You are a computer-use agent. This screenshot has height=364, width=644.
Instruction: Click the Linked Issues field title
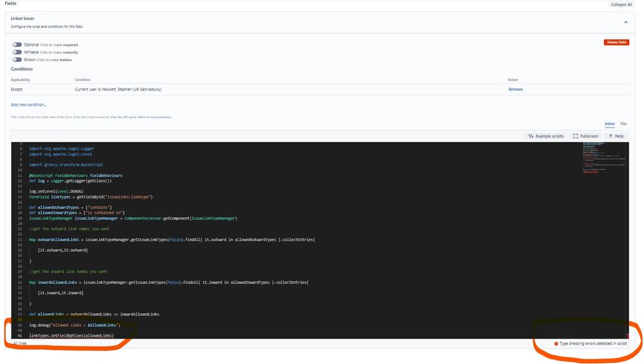[23, 19]
